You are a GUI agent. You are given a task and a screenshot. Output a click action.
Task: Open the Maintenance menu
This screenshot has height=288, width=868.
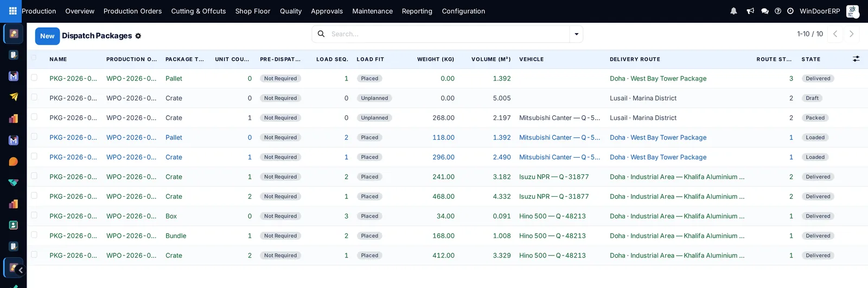pos(373,11)
